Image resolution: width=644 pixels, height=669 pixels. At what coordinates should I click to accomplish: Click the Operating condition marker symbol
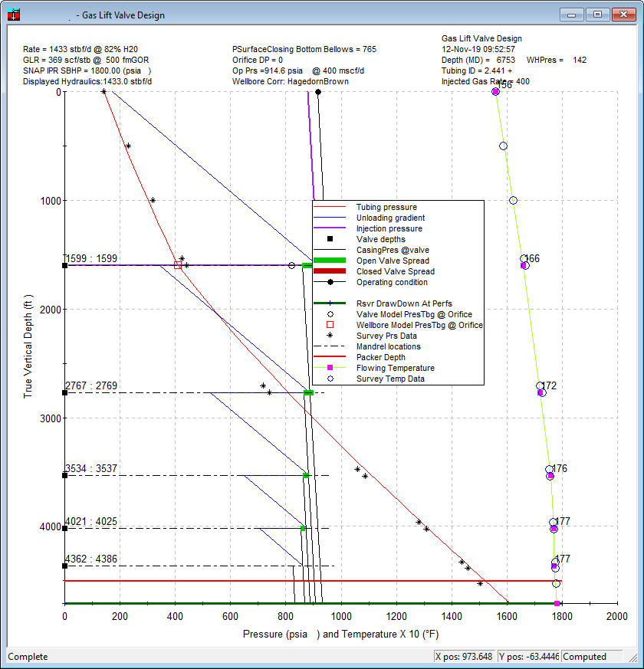pos(330,281)
